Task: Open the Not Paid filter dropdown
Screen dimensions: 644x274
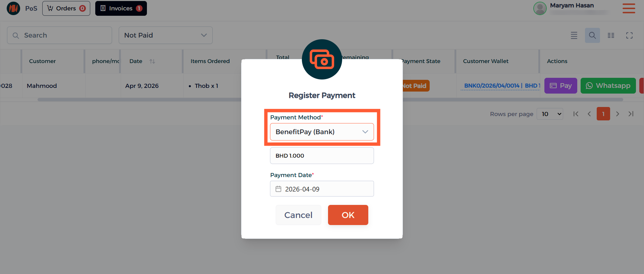Action: point(166,35)
